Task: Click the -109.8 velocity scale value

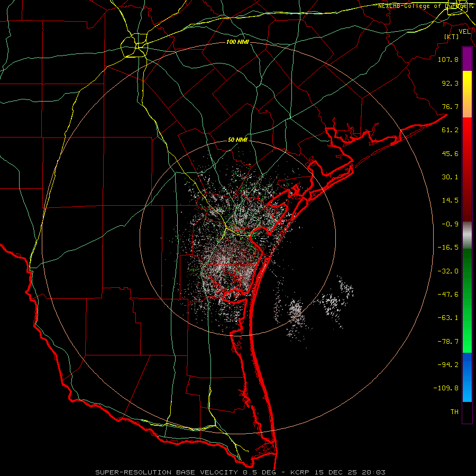Action: [446, 388]
